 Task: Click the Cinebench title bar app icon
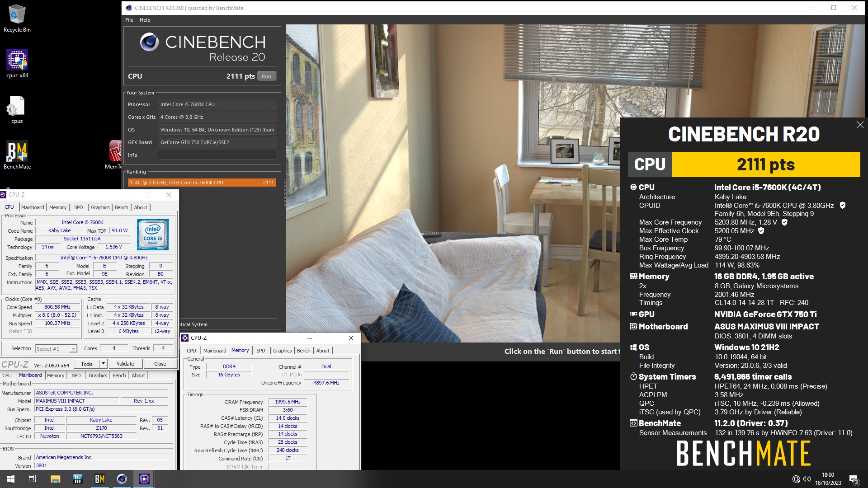point(129,8)
